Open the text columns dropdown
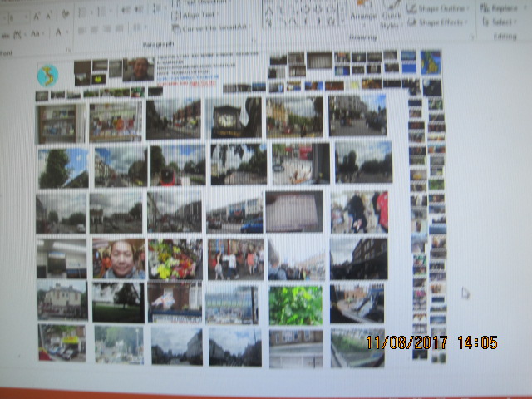532x399 pixels. coord(138,27)
